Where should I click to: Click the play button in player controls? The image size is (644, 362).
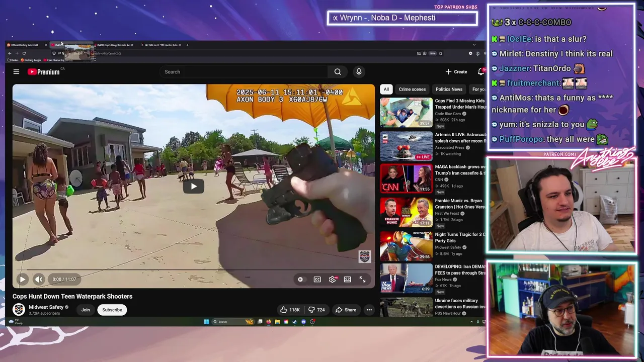click(x=22, y=279)
